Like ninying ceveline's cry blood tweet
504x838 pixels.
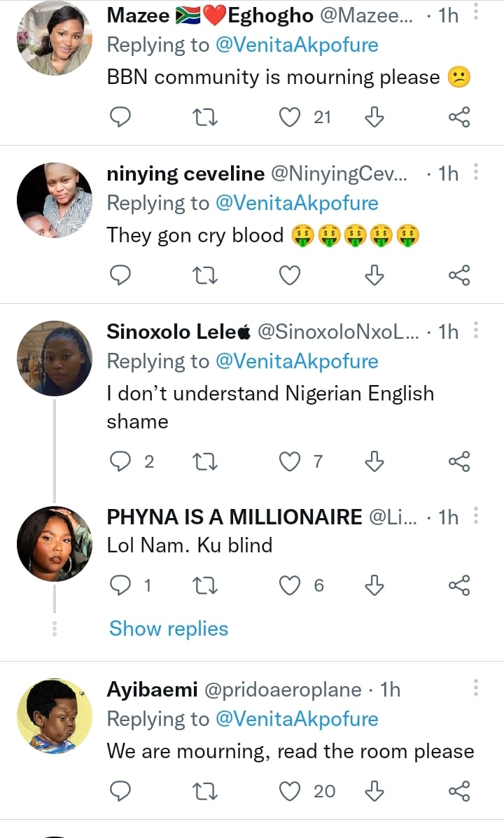(x=290, y=277)
